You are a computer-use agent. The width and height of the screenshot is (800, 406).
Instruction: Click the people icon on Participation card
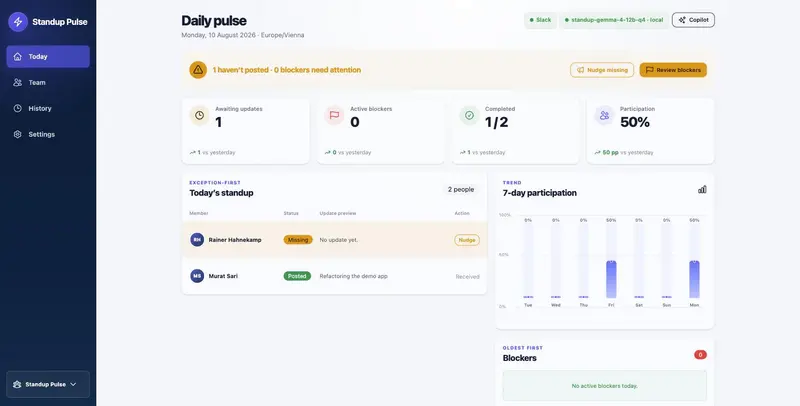tap(605, 116)
